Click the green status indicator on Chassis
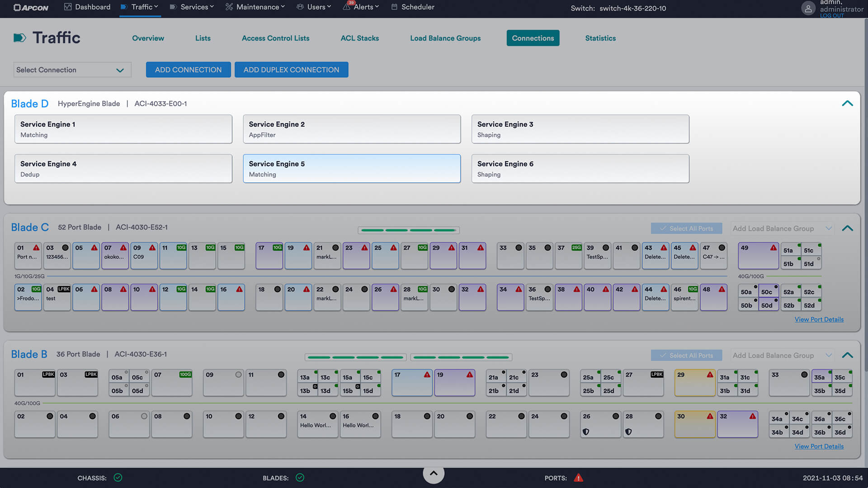Image resolution: width=868 pixels, height=488 pixels. click(x=118, y=477)
